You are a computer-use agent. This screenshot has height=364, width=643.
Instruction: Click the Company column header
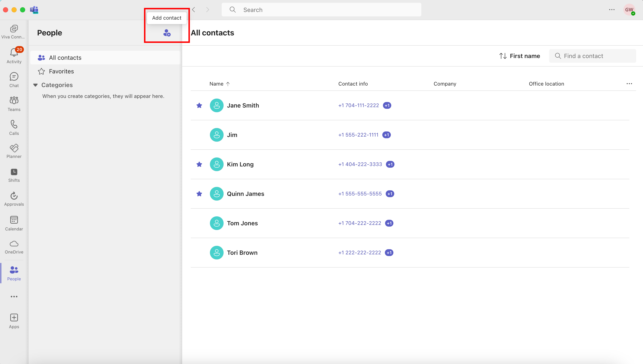pyautogui.click(x=445, y=84)
